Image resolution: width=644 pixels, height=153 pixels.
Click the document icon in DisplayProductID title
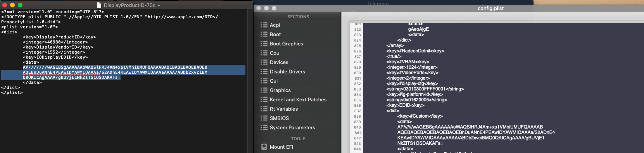(x=99, y=5)
